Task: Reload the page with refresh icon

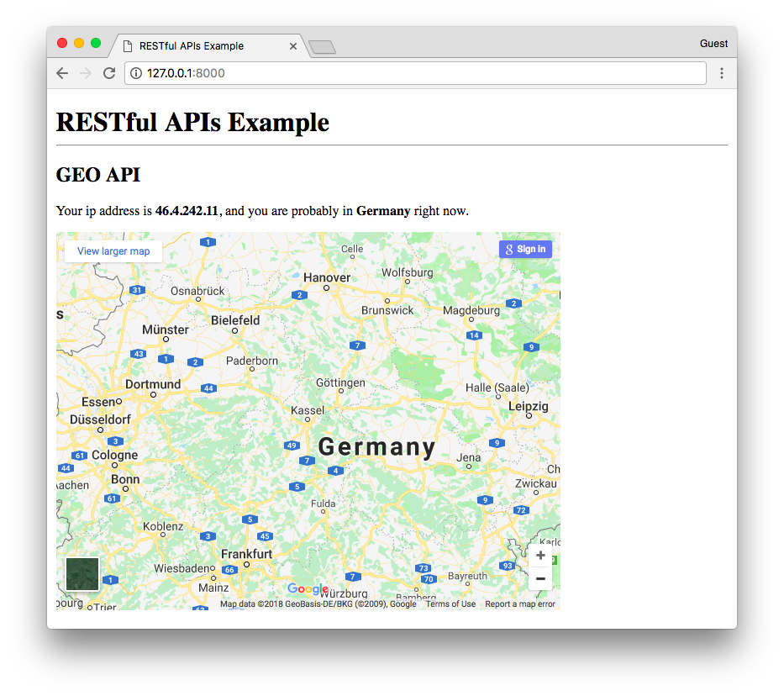Action: click(x=109, y=73)
